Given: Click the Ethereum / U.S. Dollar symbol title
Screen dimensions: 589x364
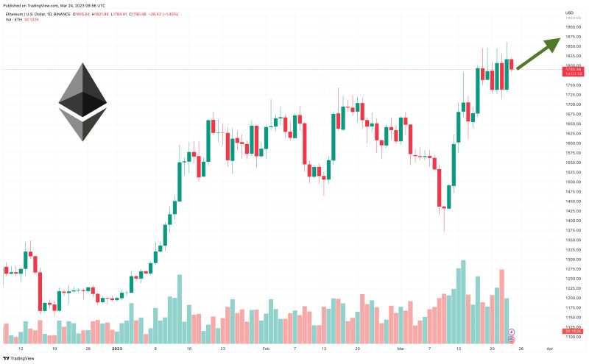Looking at the screenshot, I should 38,14.
